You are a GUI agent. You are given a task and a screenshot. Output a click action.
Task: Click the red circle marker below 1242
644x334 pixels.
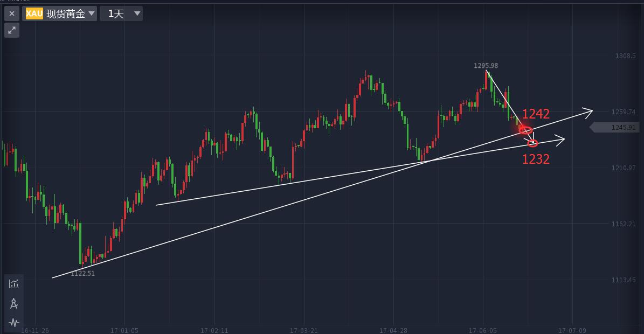[x=525, y=130]
